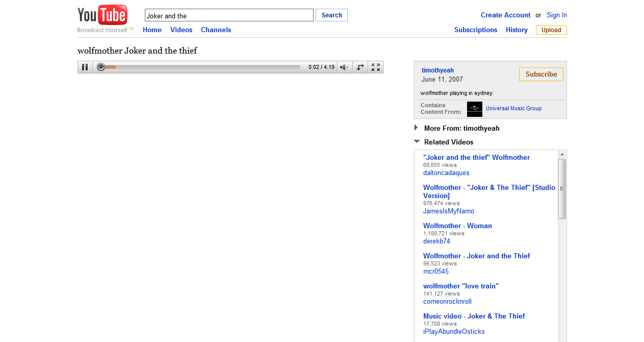The width and height of the screenshot is (644, 342).
Task: Click the upload date June 11, 2007
Action: pyautogui.click(x=442, y=80)
